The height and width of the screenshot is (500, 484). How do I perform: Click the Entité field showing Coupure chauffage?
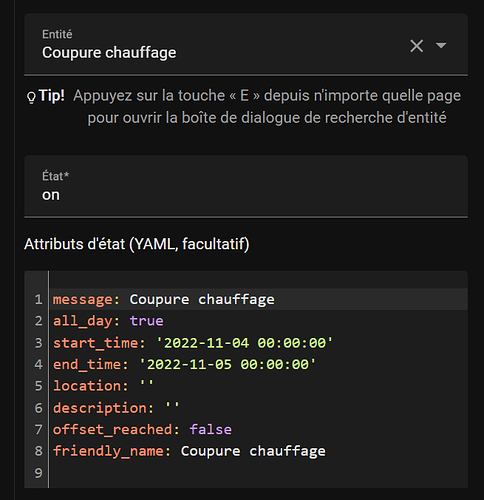(x=246, y=44)
